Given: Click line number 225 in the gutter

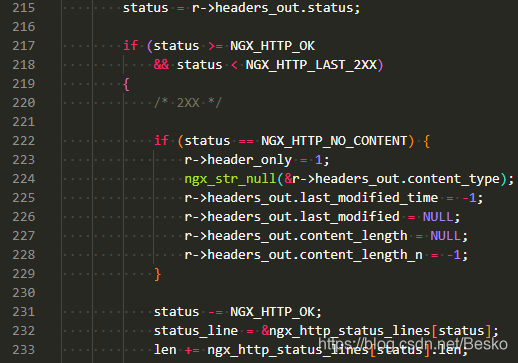Looking at the screenshot, I should click(23, 198).
